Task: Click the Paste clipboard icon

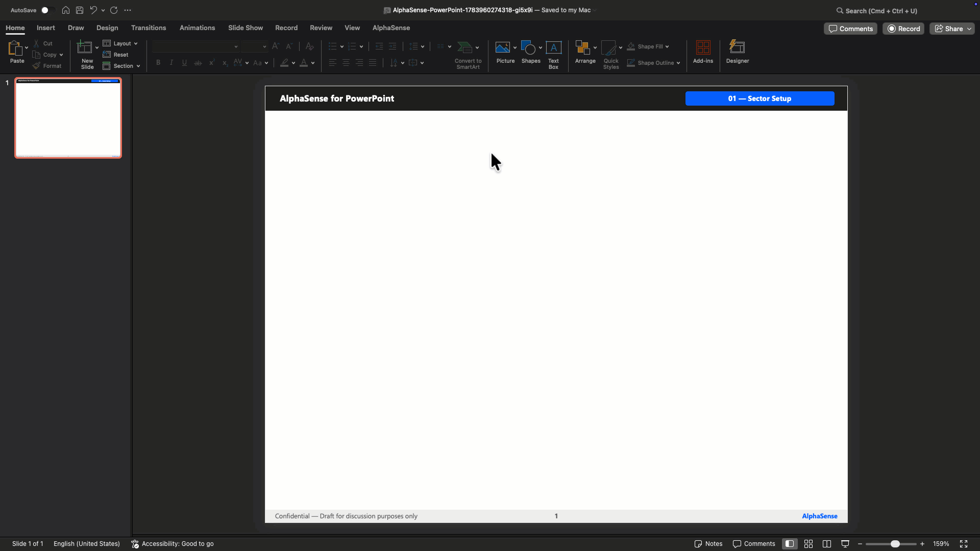Action: 15,48
